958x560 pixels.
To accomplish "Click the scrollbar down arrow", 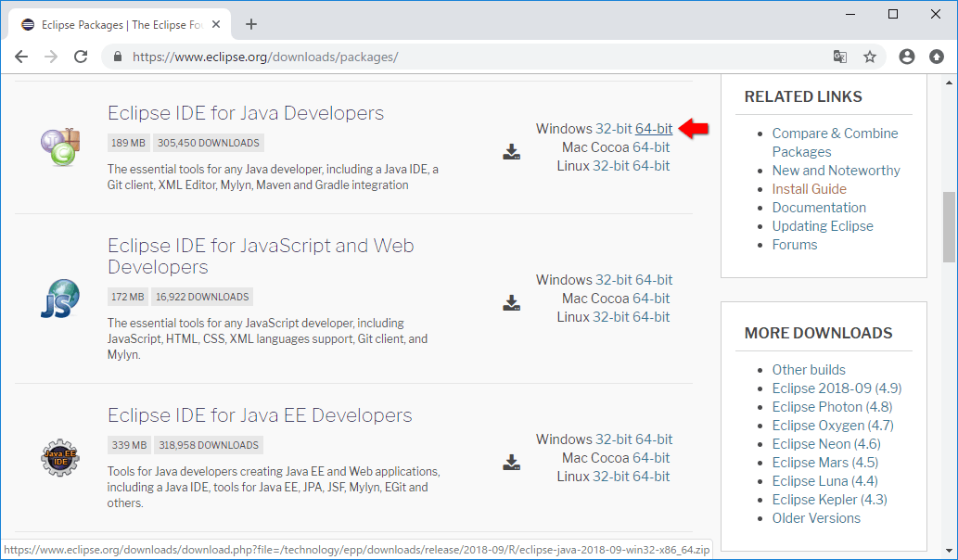I will (949, 550).
